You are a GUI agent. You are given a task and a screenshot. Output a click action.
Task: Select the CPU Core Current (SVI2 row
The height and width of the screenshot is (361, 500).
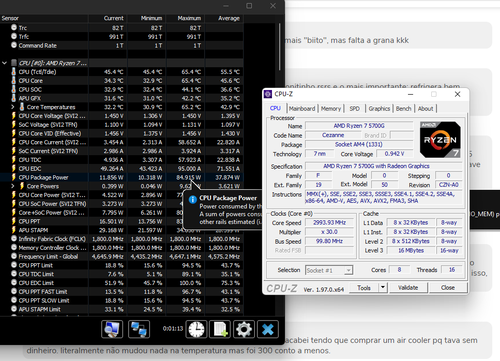pyautogui.click(x=122, y=142)
